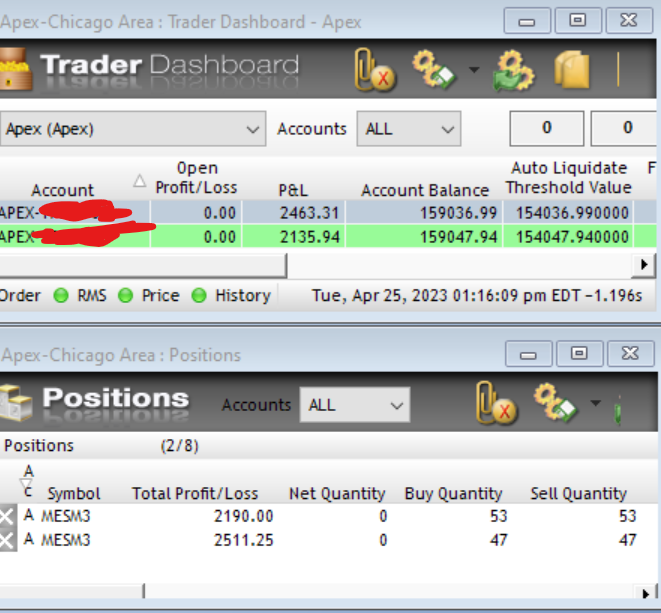Sort by Account Balance column header
The width and height of the screenshot is (661, 613).
(425, 191)
